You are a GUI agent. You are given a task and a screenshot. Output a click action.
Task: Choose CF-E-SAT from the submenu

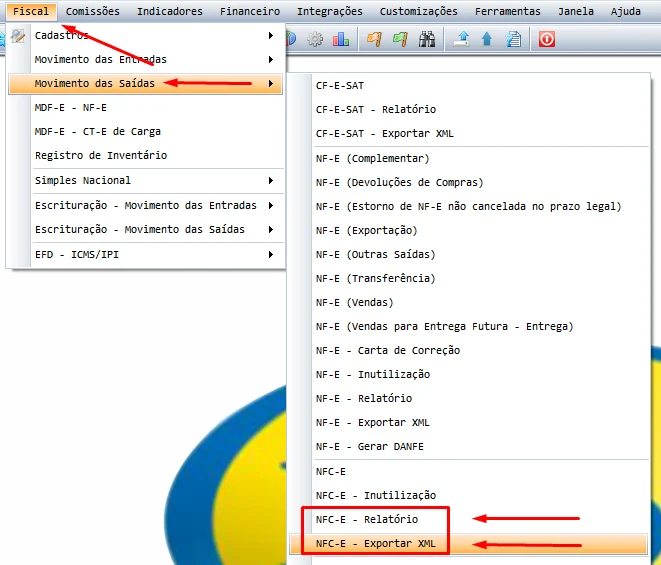pos(469,86)
